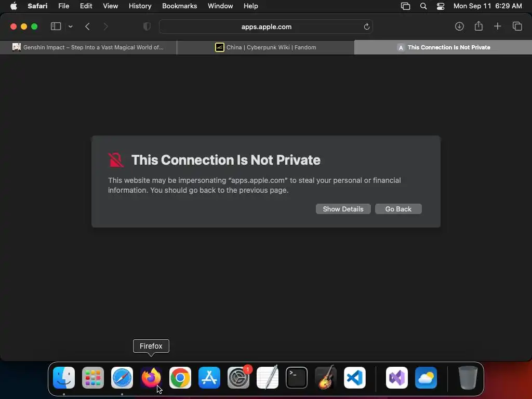Go back to the previous page arrow

click(x=87, y=26)
